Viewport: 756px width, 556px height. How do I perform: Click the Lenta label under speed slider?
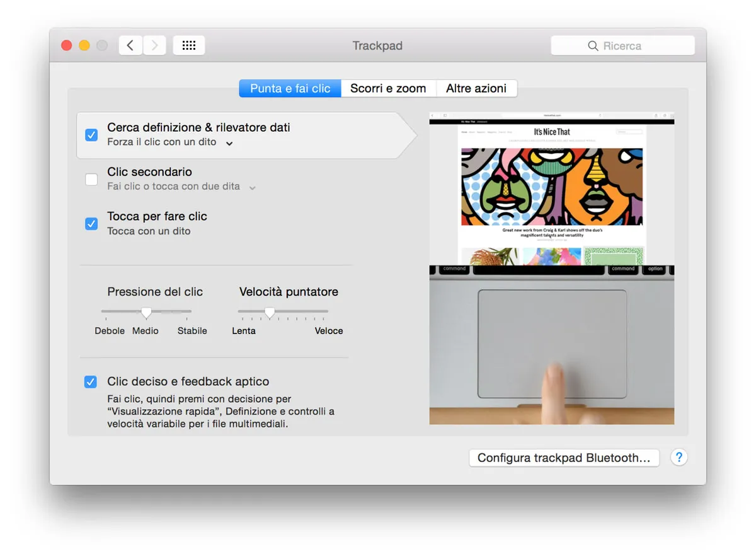244,331
